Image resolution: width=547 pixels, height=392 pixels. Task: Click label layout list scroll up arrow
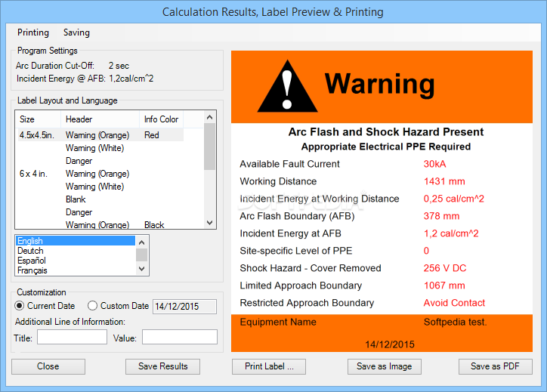[x=210, y=117]
